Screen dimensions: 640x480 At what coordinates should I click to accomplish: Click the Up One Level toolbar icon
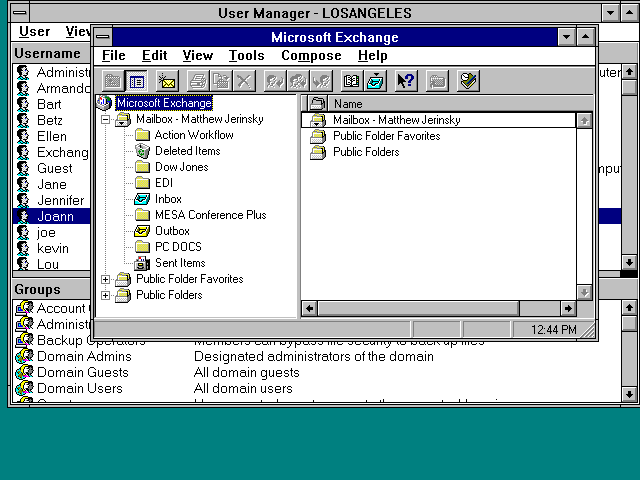click(x=113, y=81)
